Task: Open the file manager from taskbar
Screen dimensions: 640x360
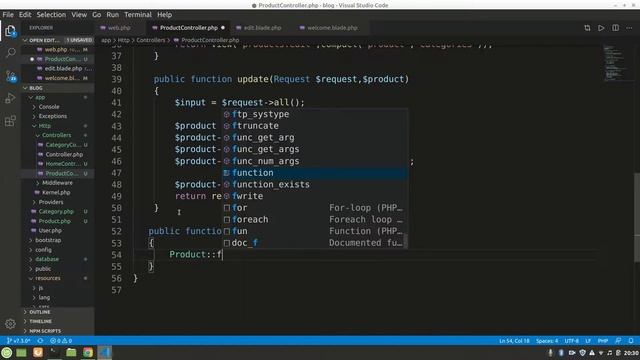Action: coord(71,352)
